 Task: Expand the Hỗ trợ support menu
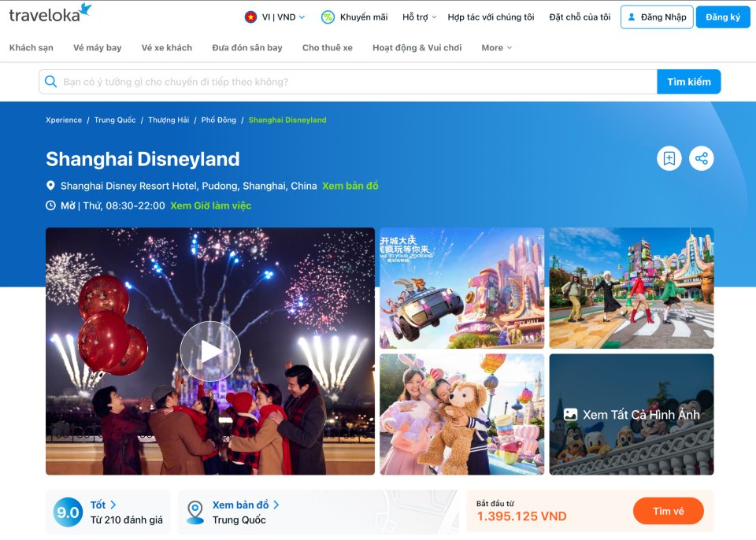coord(420,17)
